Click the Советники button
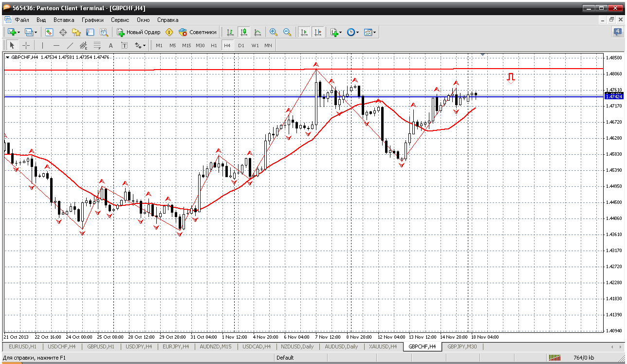This screenshot has width=627, height=364. point(198,32)
